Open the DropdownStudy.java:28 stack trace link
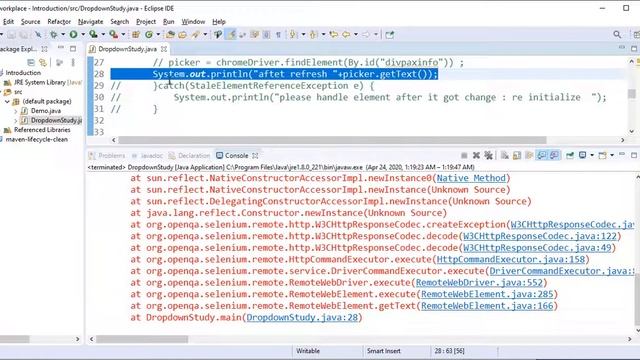Image resolution: width=640 pixels, height=360 pixels. click(x=302, y=318)
